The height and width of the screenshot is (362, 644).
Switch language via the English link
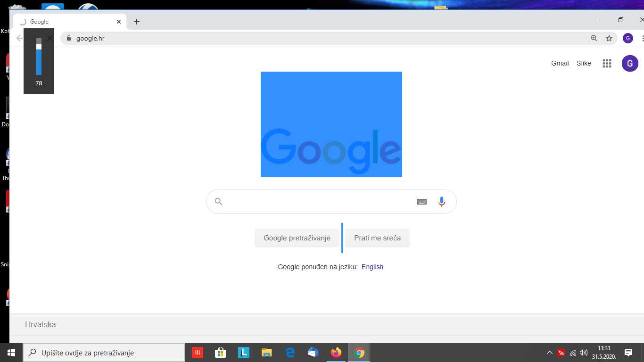click(x=372, y=267)
